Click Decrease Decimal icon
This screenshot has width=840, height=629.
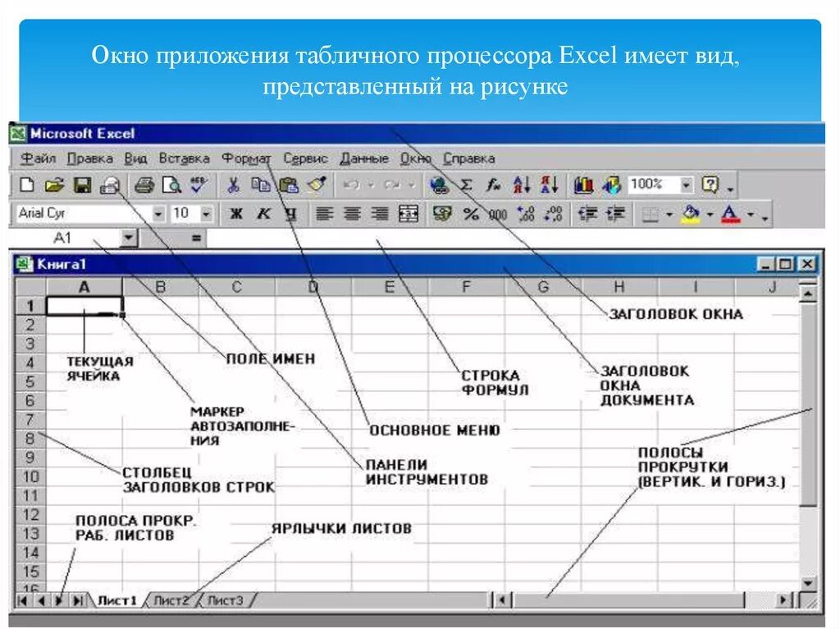(554, 214)
